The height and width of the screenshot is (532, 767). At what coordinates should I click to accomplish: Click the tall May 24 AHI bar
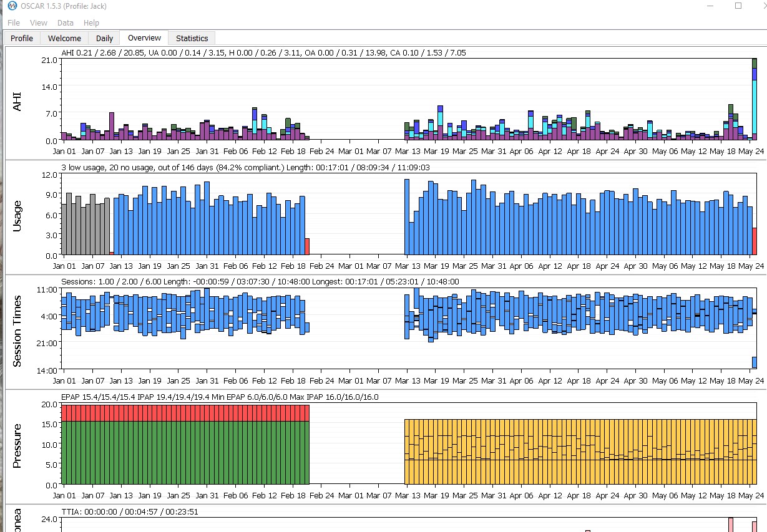[754, 99]
